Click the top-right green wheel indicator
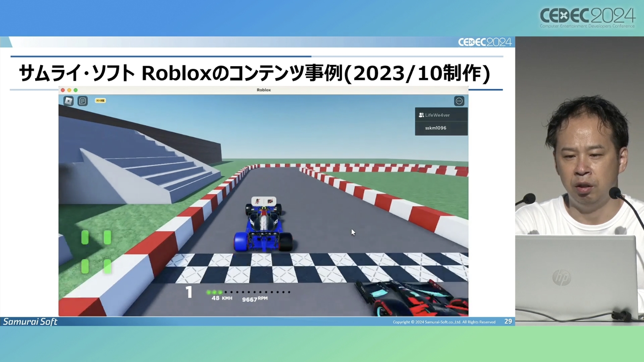Screen dimensions: 644x362 coord(107,237)
